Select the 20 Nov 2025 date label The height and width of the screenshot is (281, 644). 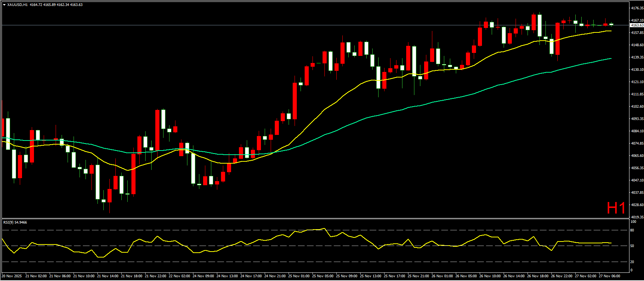12,276
